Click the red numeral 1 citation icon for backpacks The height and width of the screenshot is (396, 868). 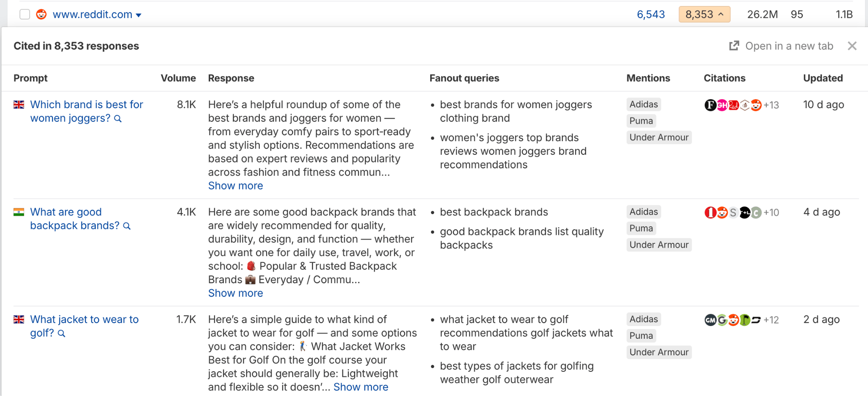[x=711, y=212]
